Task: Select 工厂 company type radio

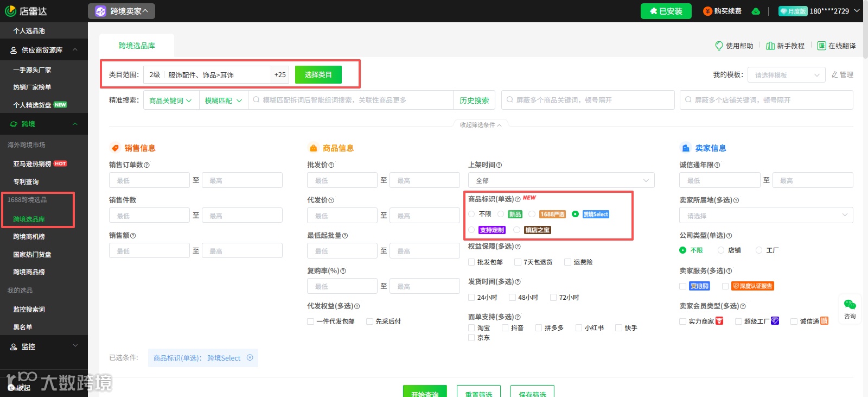Action: (759, 250)
